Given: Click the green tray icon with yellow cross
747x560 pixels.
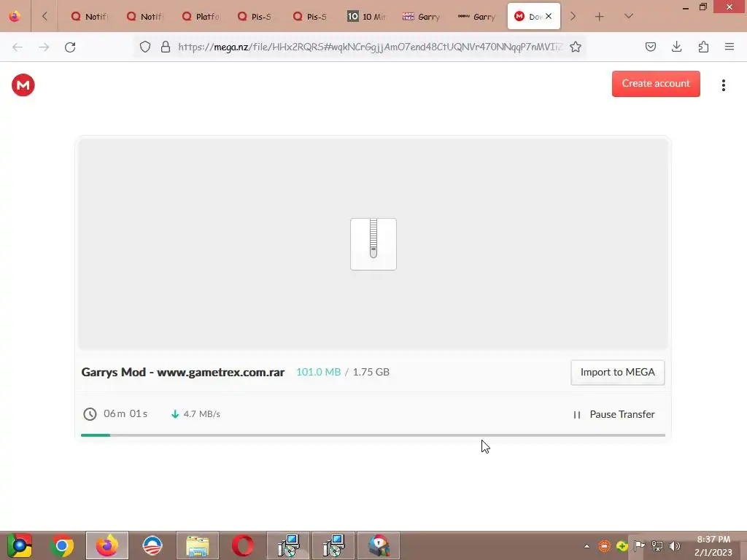Looking at the screenshot, I should tap(622, 546).
